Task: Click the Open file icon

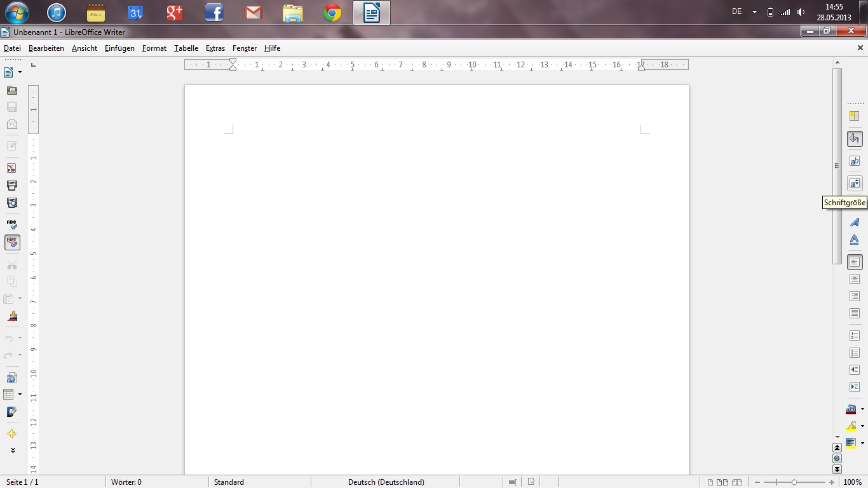Action: 11,90
